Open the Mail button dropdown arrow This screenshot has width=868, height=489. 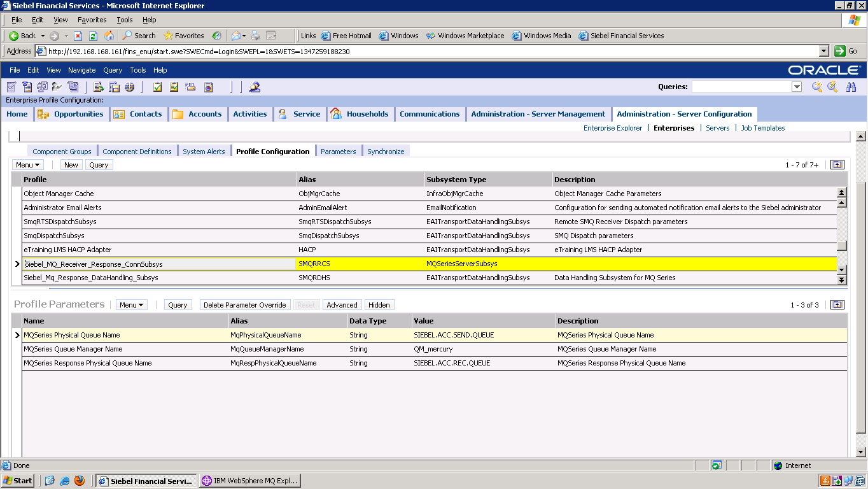[245, 36]
